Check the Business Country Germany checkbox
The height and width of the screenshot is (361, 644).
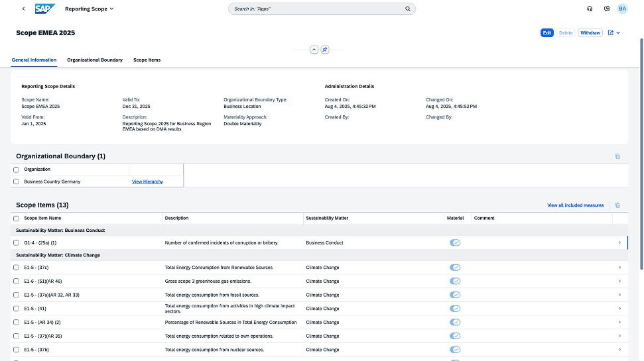[16, 181]
